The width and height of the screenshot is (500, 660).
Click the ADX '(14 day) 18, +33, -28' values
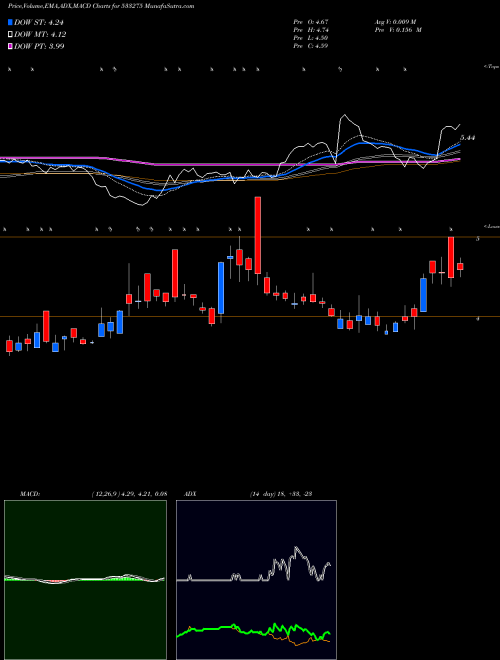[280, 494]
